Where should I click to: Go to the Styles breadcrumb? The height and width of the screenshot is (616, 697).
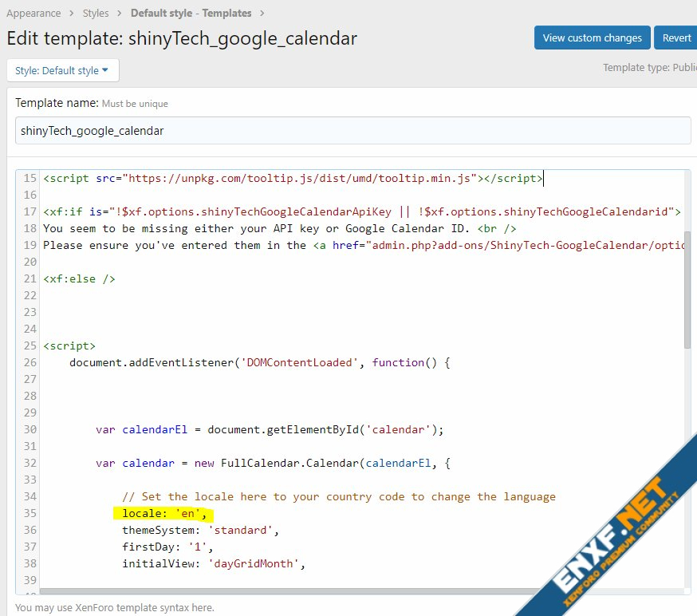point(96,13)
